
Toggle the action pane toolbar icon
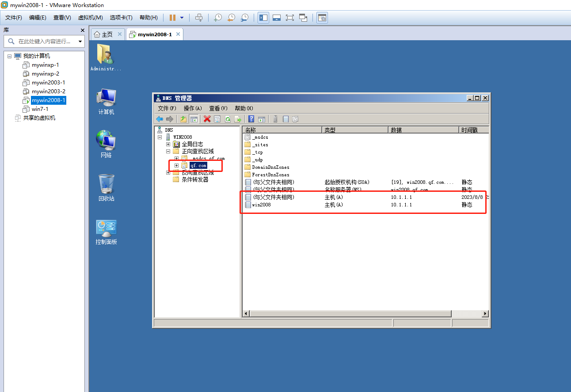(261, 119)
